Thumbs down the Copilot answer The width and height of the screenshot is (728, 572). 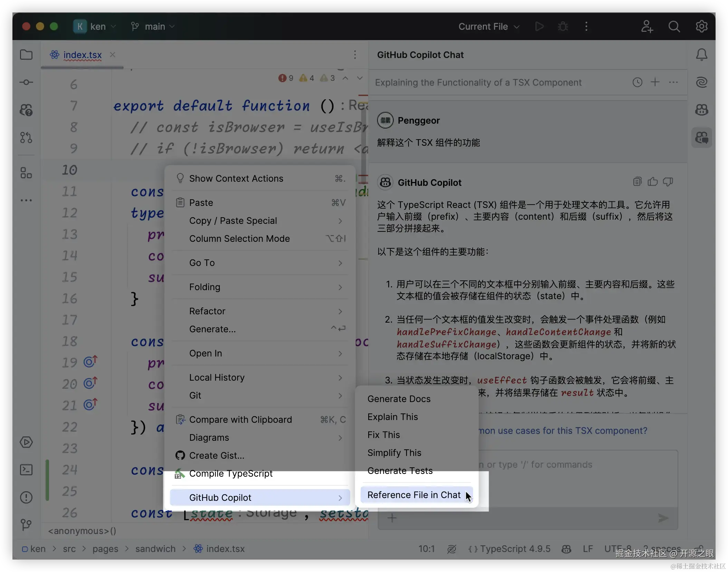668,182
